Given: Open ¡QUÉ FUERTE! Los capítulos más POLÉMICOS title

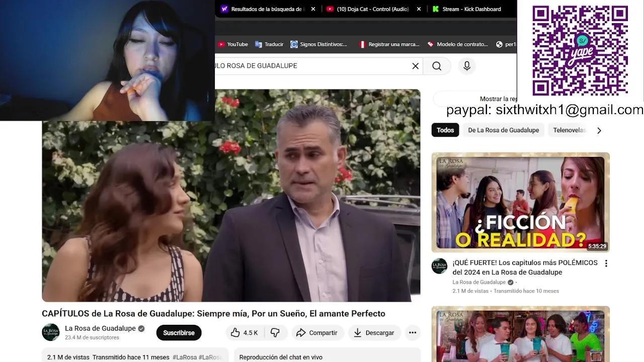Looking at the screenshot, I should click(525, 267).
